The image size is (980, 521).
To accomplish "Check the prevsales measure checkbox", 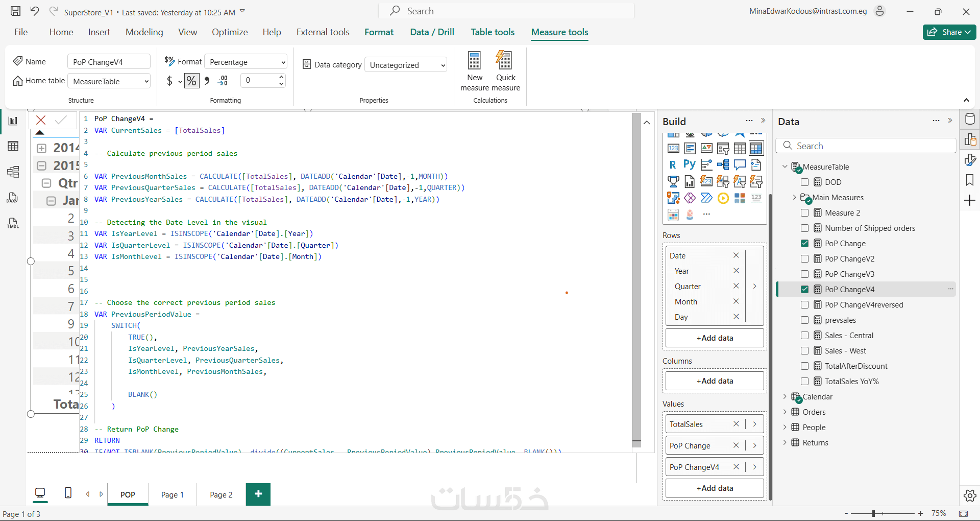I will 805,320.
